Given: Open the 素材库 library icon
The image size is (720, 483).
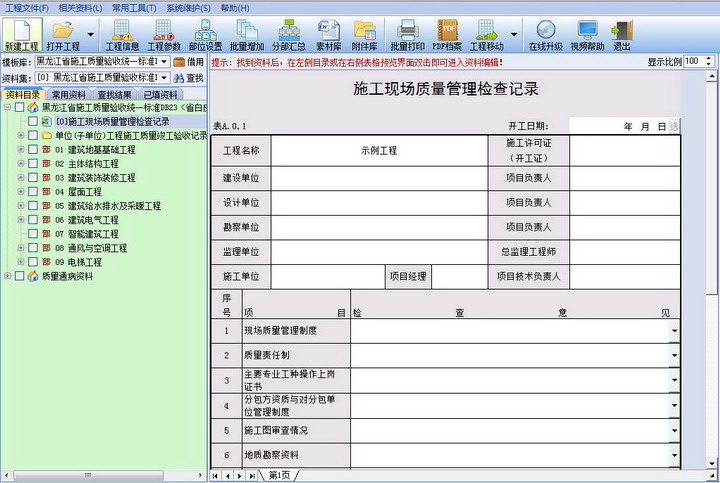Looking at the screenshot, I should [x=329, y=35].
